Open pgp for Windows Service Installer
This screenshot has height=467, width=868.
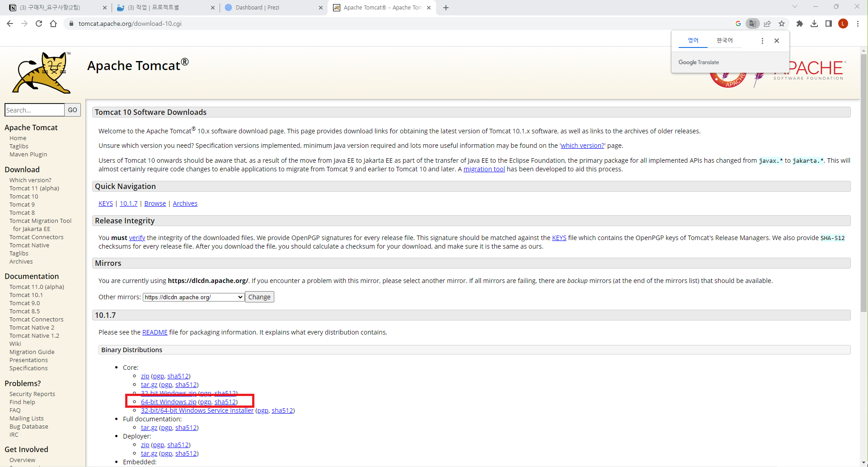tap(263, 410)
